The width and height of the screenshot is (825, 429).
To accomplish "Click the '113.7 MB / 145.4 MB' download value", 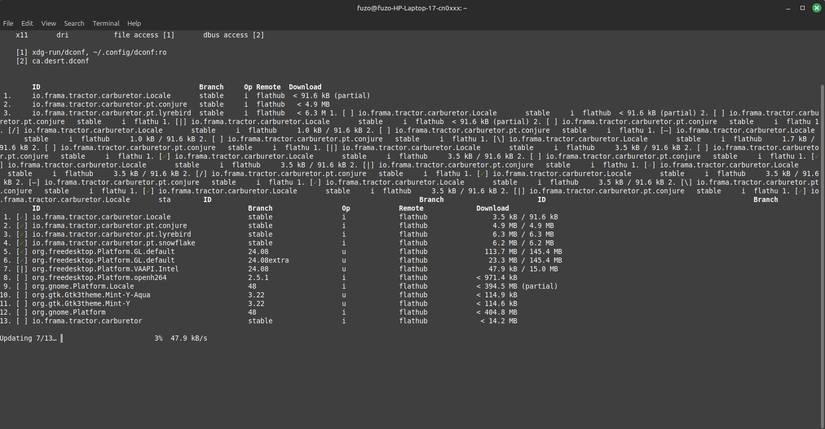I will click(524, 252).
